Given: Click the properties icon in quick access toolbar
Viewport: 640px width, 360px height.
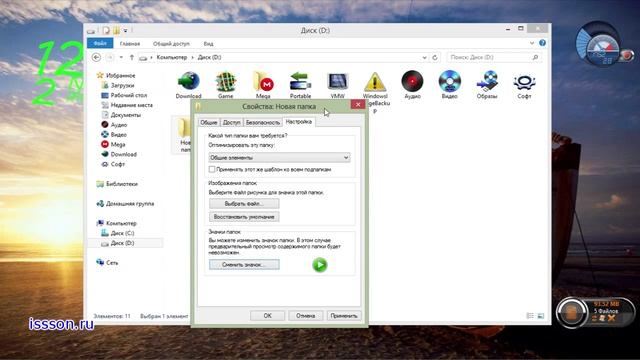Looking at the screenshot, I should click(106, 31).
